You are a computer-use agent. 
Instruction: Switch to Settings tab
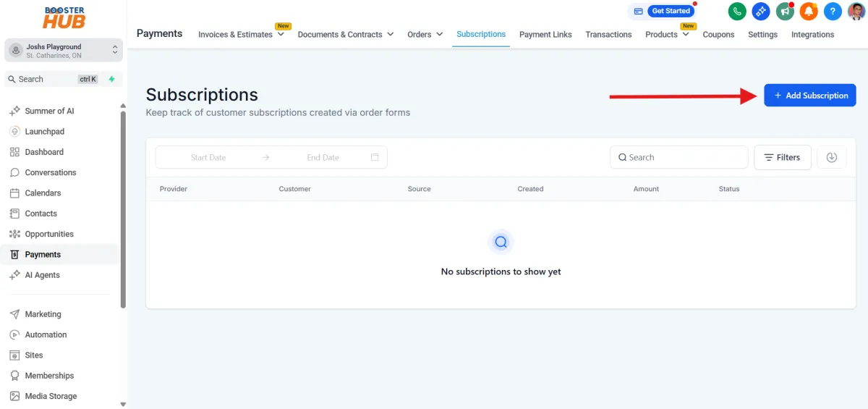(762, 34)
